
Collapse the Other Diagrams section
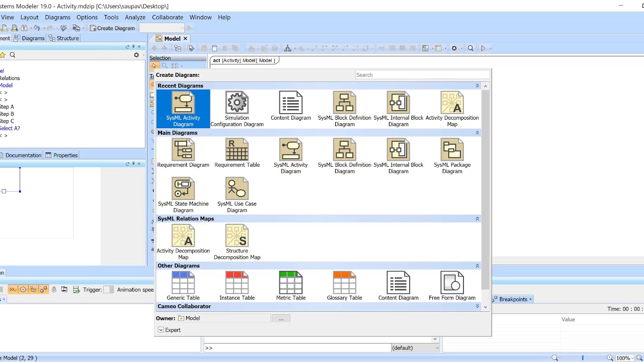(x=477, y=265)
